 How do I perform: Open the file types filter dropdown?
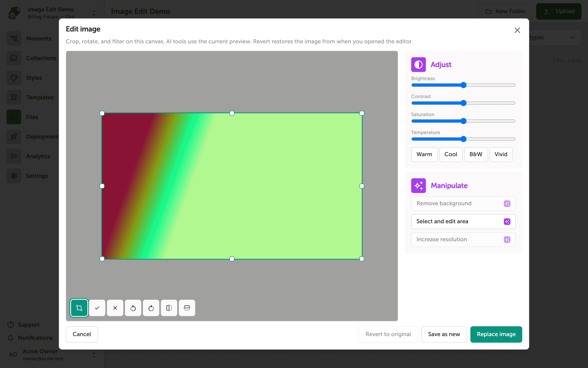(555, 37)
